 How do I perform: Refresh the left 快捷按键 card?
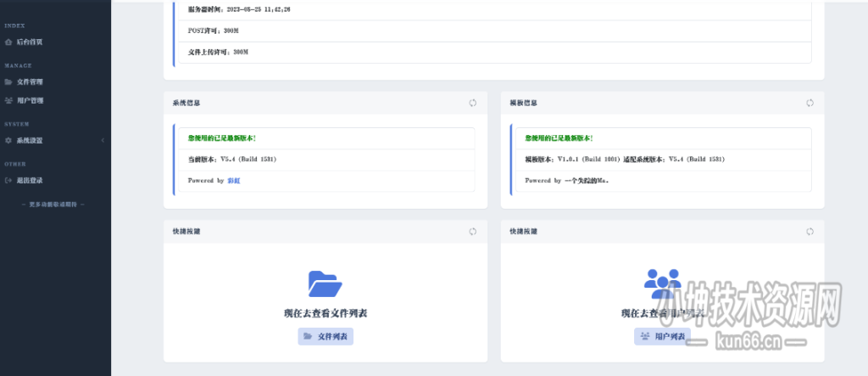point(473,231)
